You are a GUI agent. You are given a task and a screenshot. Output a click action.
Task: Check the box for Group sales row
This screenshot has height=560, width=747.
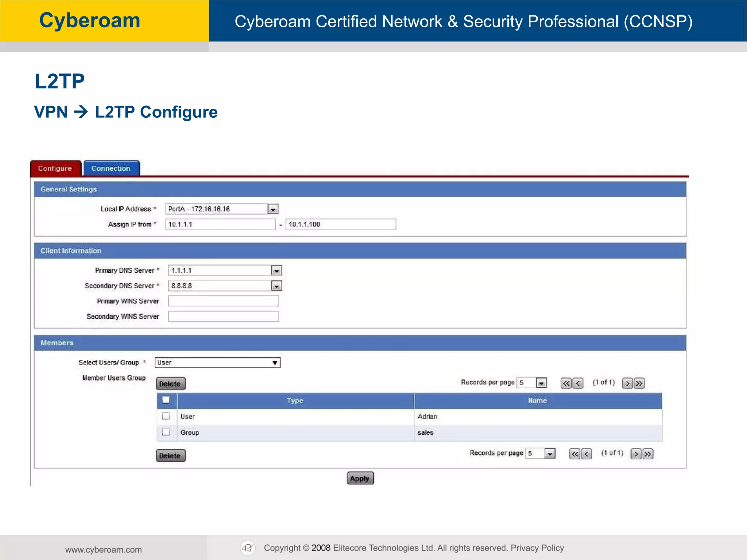166,432
